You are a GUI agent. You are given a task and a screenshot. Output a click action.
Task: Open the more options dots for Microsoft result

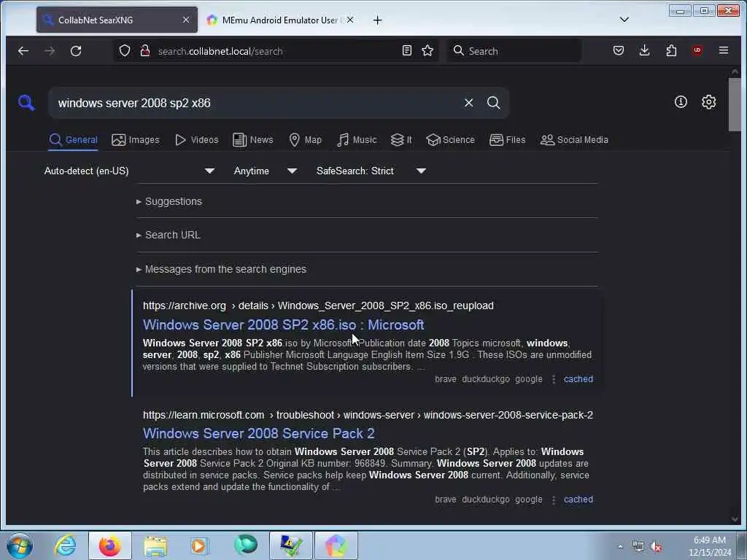[x=553, y=499]
